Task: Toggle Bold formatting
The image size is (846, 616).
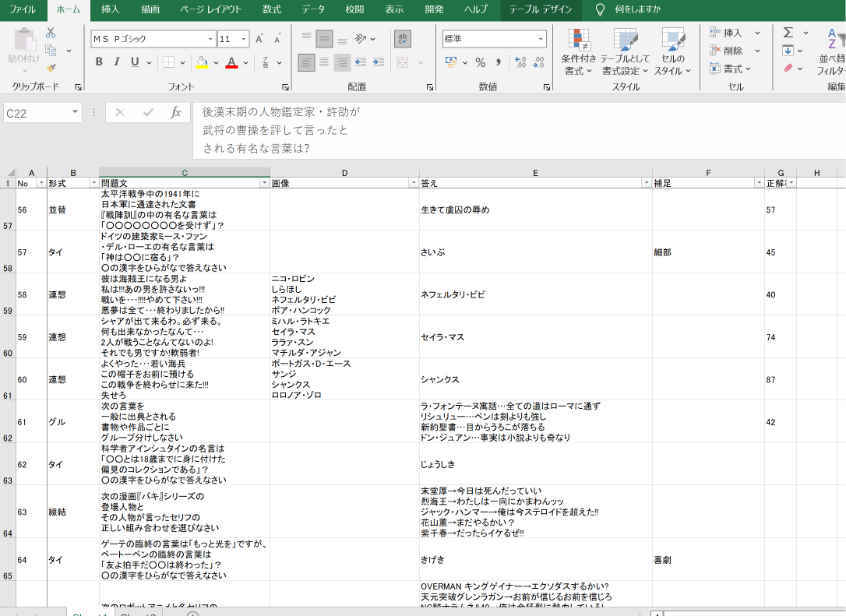Action: pyautogui.click(x=99, y=62)
